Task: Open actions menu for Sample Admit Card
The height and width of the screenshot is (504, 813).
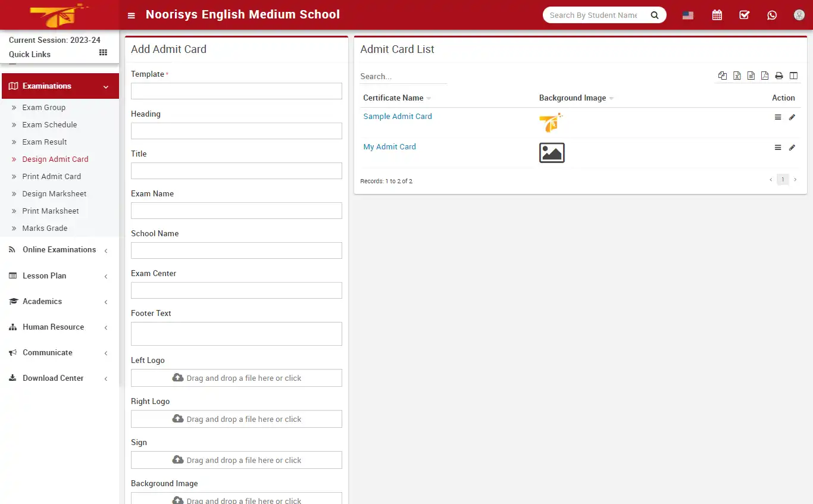Action: pos(778,117)
